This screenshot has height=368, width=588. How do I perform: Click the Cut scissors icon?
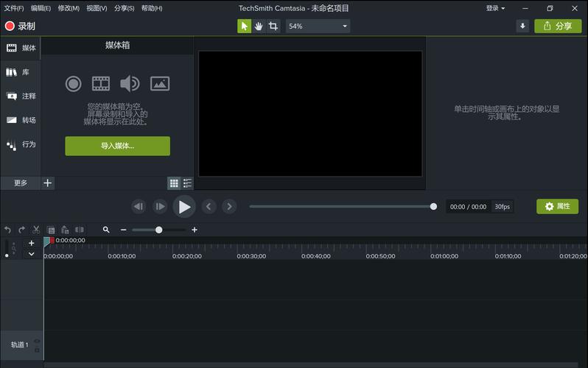pyautogui.click(x=36, y=230)
